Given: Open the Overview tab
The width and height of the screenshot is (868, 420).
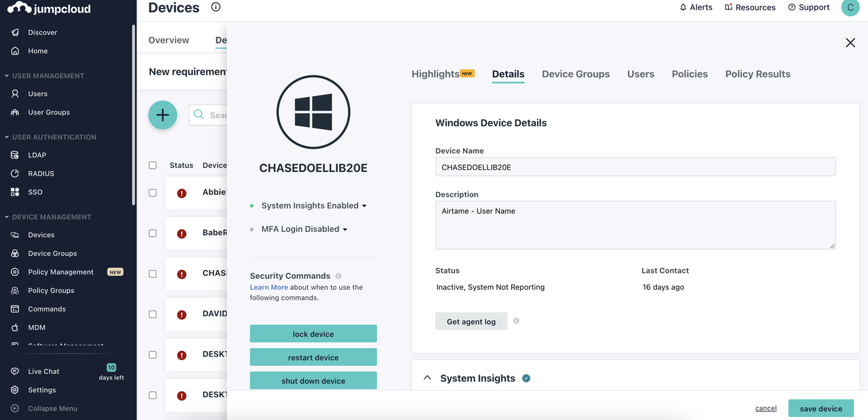Looking at the screenshot, I should coord(168,40).
